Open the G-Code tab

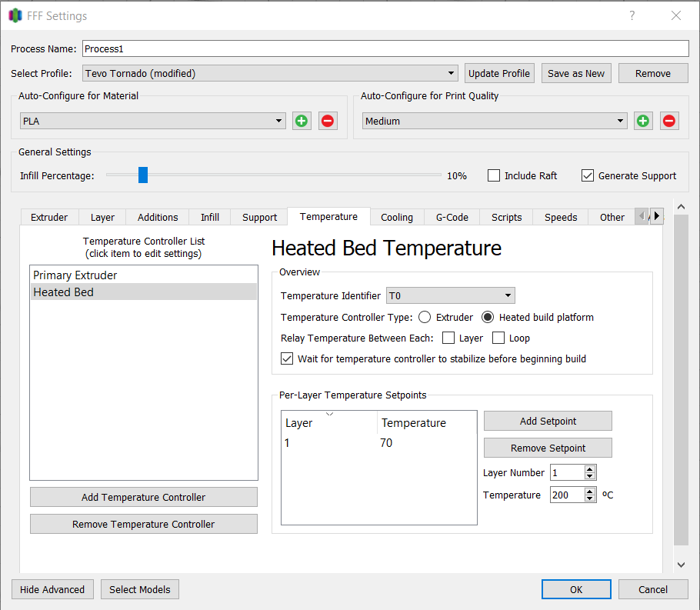click(452, 218)
